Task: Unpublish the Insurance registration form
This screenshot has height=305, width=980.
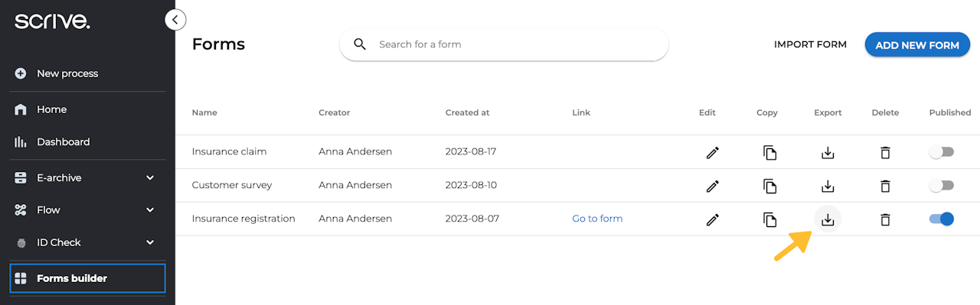Action: click(942, 219)
